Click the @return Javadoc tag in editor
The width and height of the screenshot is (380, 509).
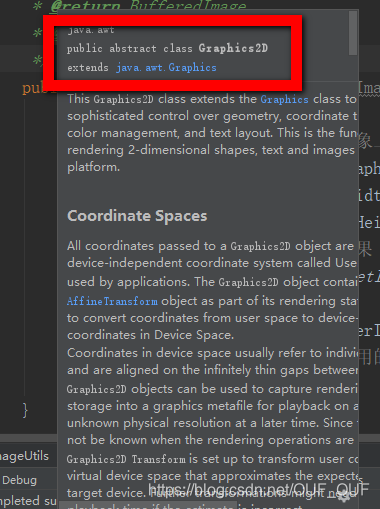[85, 6]
